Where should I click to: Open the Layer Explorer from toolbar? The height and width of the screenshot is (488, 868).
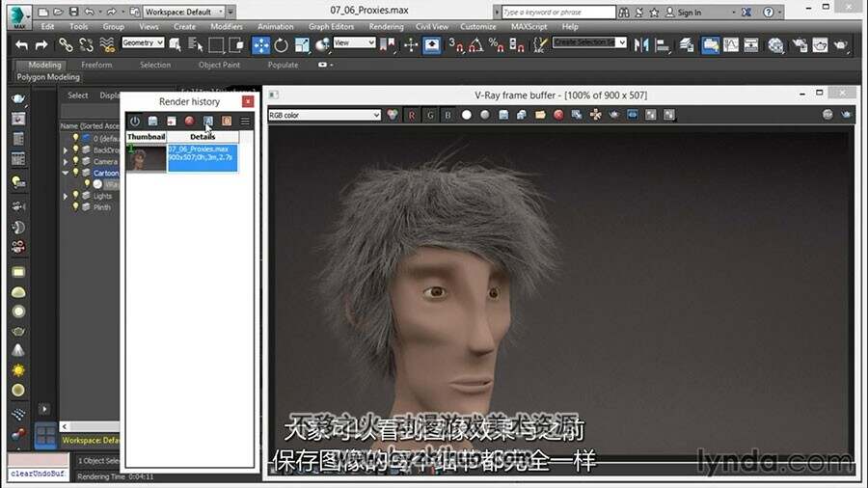click(x=687, y=44)
